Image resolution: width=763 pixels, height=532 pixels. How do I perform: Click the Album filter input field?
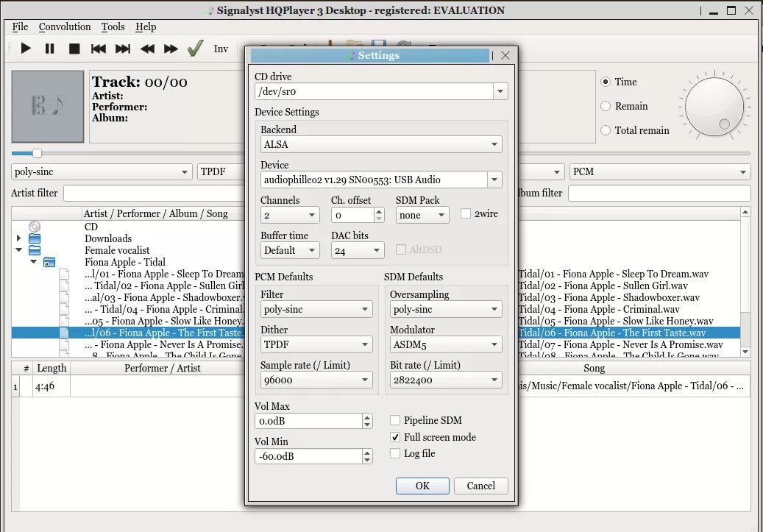point(659,194)
